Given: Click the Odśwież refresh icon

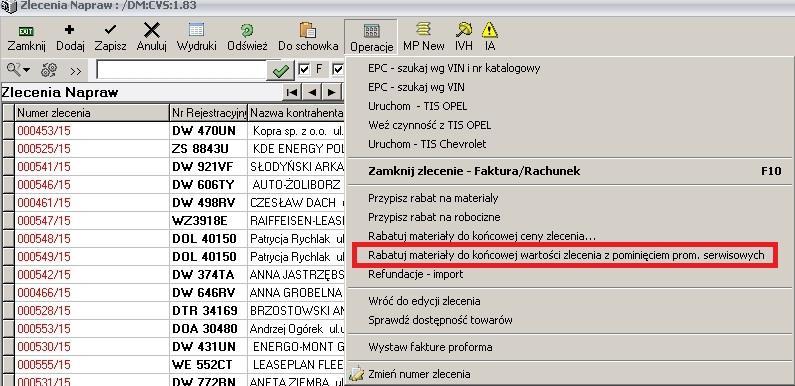Looking at the screenshot, I should (247, 30).
